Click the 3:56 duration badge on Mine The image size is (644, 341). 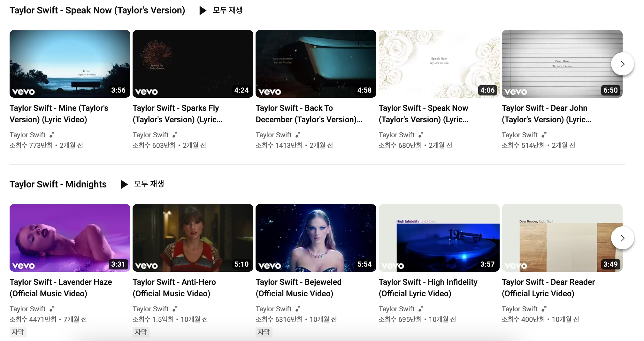tap(118, 90)
